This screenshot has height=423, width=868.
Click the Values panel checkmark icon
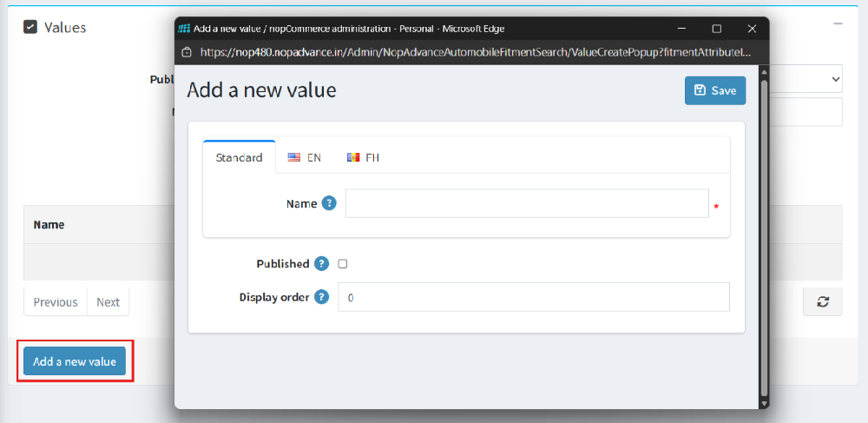pos(30,27)
